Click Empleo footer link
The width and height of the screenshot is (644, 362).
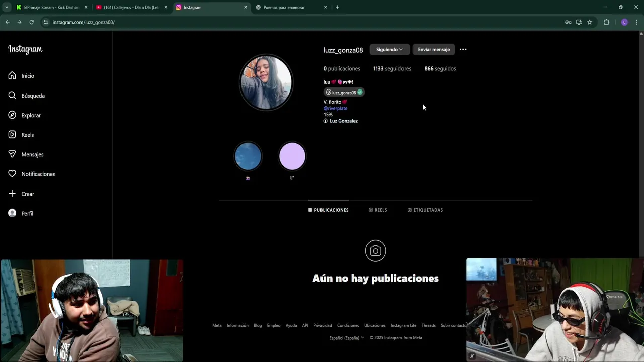[x=274, y=326]
